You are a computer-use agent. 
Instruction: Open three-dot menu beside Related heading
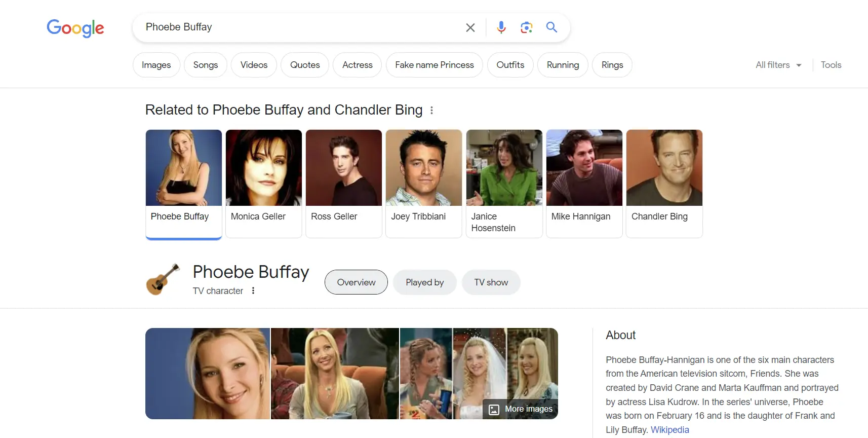(x=431, y=110)
